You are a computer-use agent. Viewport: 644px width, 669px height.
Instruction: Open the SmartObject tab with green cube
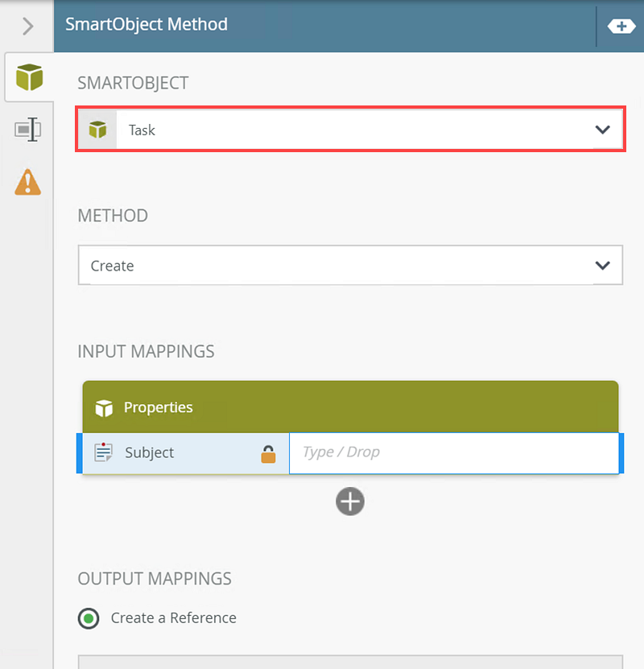(x=29, y=77)
